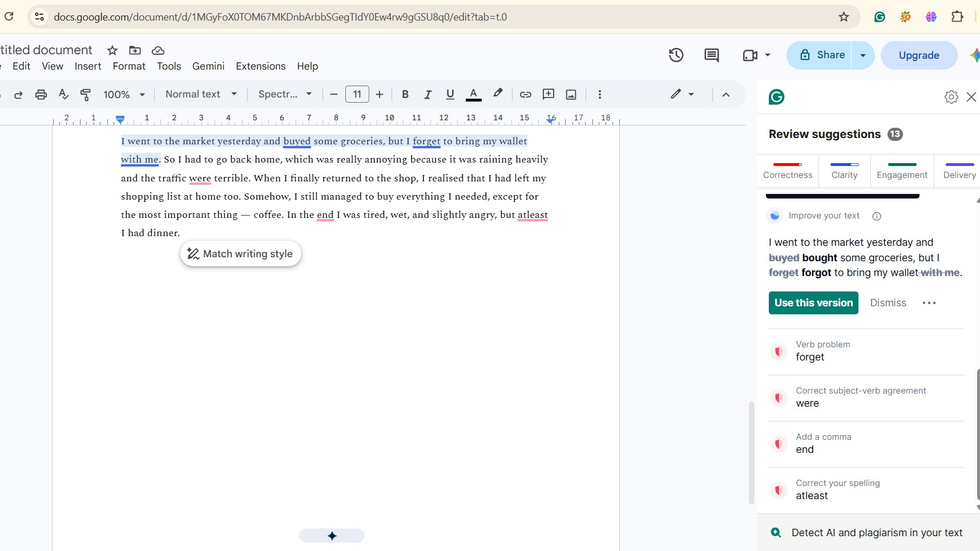This screenshot has width=980, height=551.
Task: Open the highlight color pen tool
Action: click(498, 94)
